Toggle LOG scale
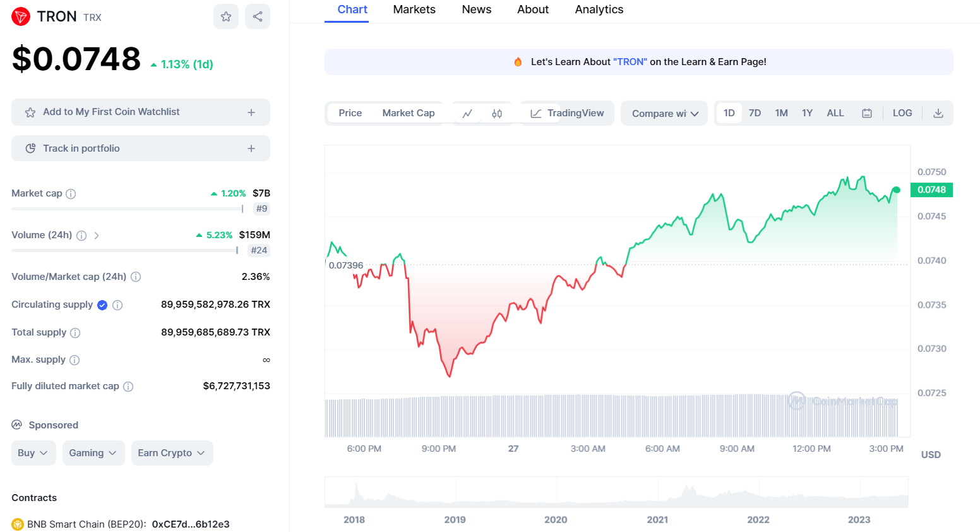This screenshot has height=532, width=980. pyautogui.click(x=902, y=113)
